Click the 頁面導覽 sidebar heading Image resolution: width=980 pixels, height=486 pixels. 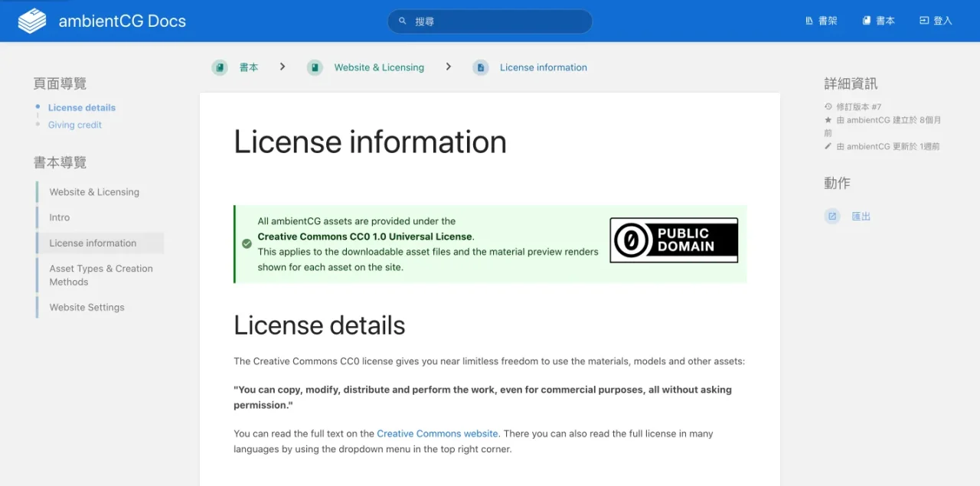pyautogui.click(x=60, y=83)
